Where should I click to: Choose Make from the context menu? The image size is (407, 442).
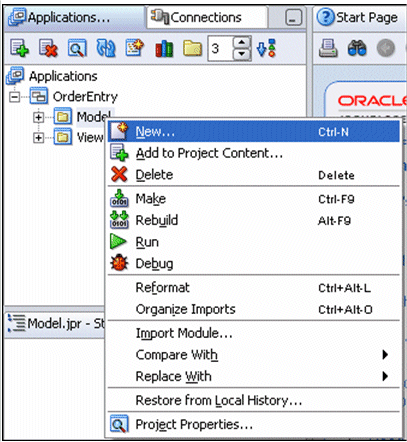[x=254, y=199]
